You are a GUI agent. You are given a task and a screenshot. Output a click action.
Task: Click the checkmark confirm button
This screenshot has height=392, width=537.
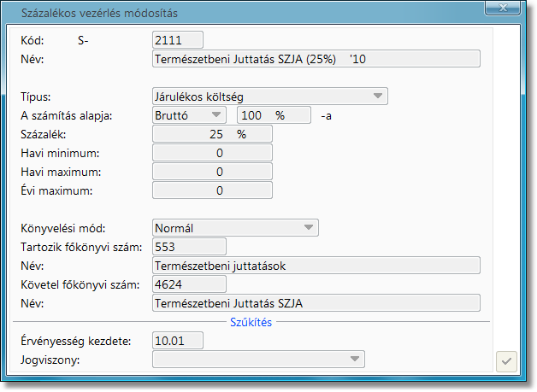507,361
